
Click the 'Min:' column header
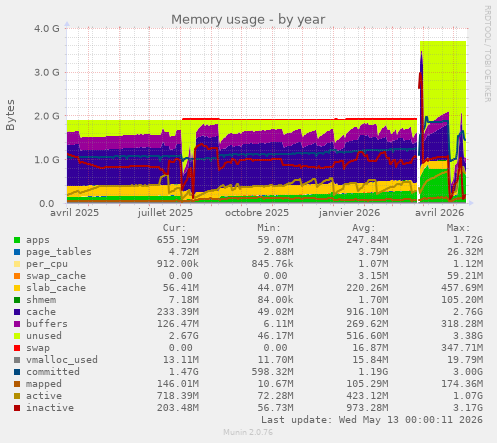[269, 228]
